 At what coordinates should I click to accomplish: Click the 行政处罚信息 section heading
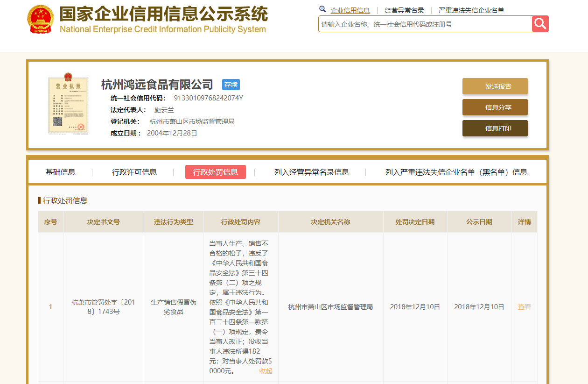[65, 200]
